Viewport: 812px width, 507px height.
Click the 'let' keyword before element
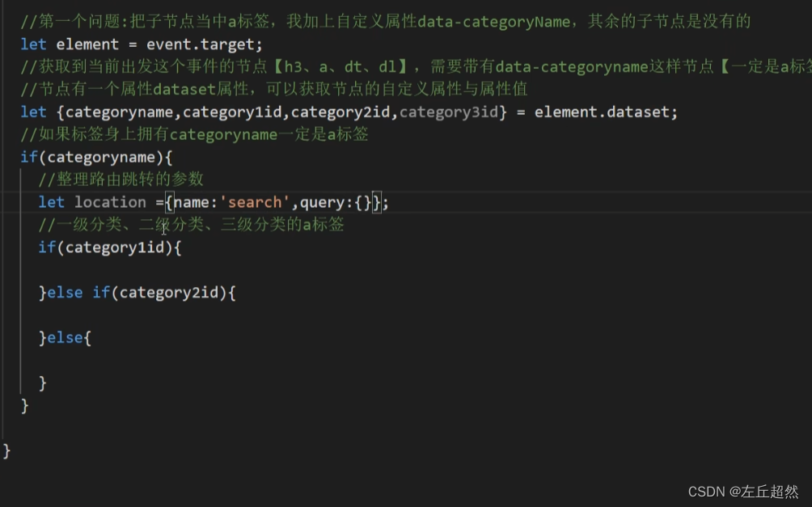[x=33, y=44]
